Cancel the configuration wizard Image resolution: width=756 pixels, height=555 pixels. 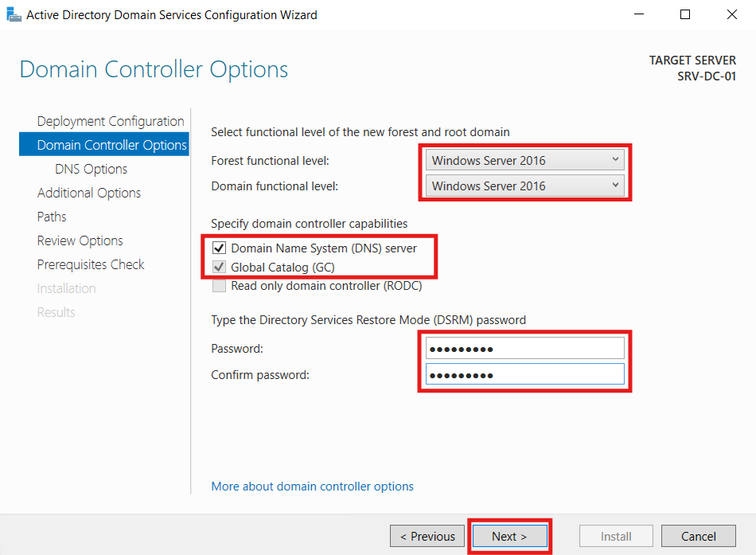698,536
